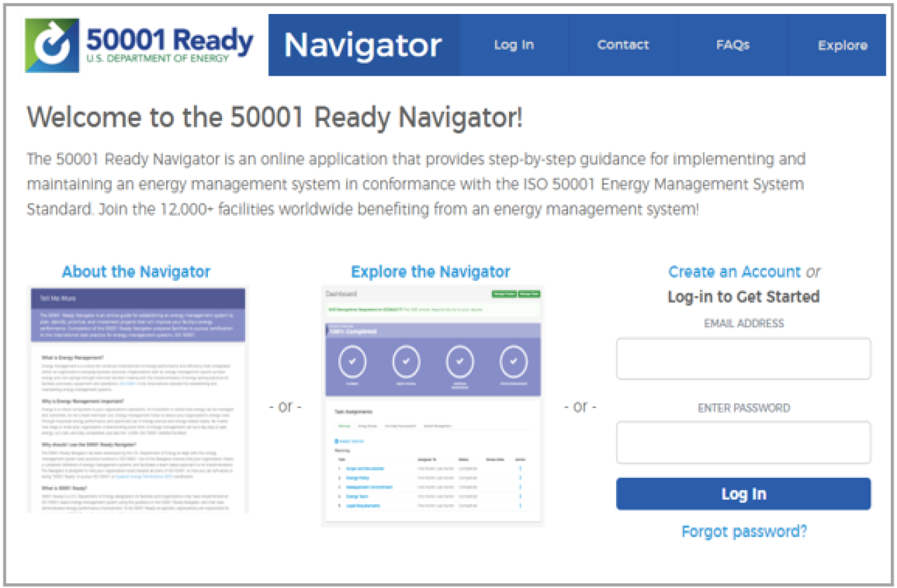This screenshot has width=897, height=588.
Task: Focus the Enter Password input field
Action: (744, 442)
